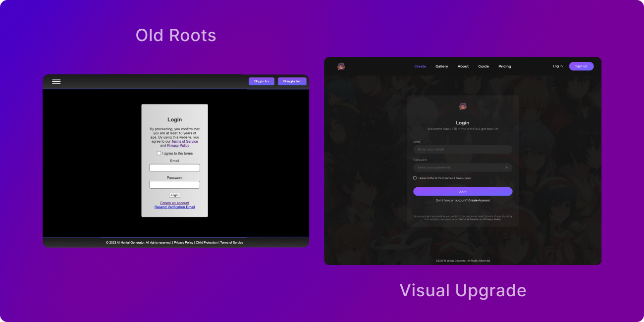The image size is (644, 322).
Task: Go to the About page
Action: click(463, 66)
